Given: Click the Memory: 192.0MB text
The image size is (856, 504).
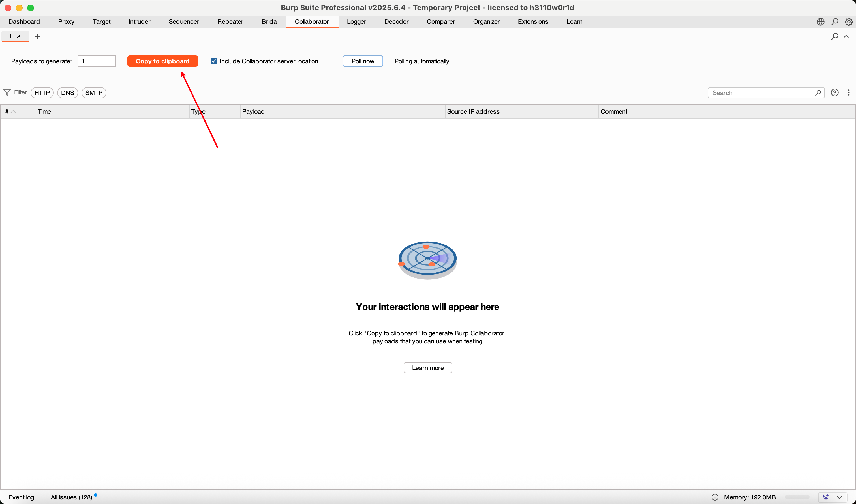Looking at the screenshot, I should point(750,497).
